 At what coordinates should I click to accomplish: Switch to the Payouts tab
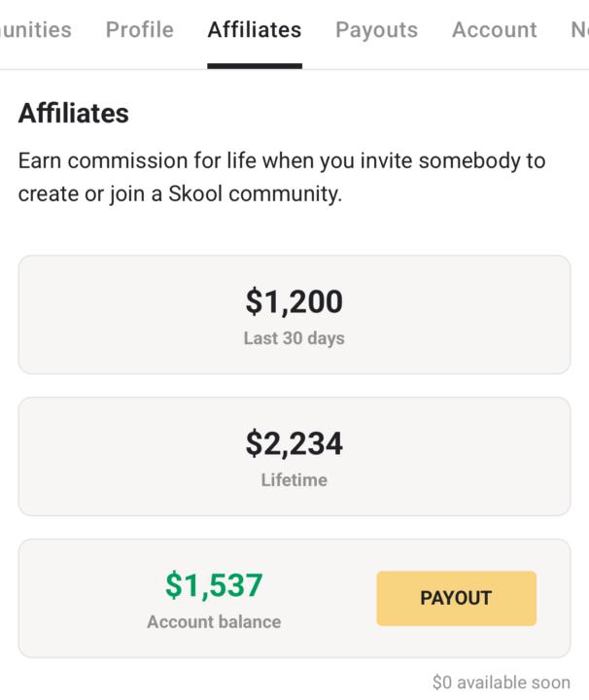[376, 30]
